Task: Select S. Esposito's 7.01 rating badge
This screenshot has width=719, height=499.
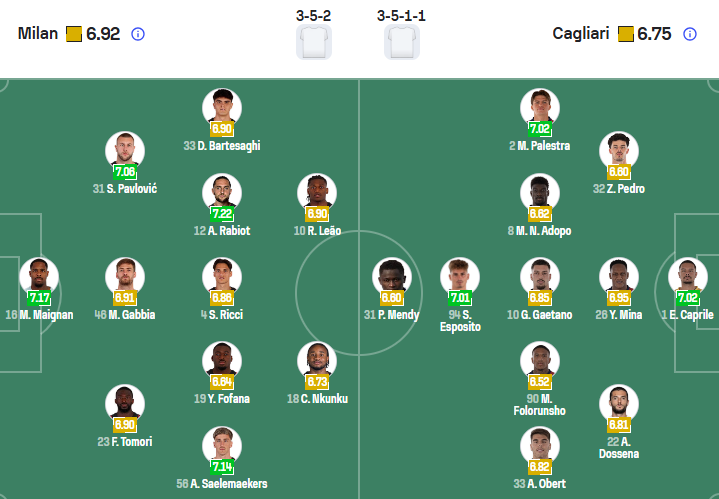Action: 460,298
